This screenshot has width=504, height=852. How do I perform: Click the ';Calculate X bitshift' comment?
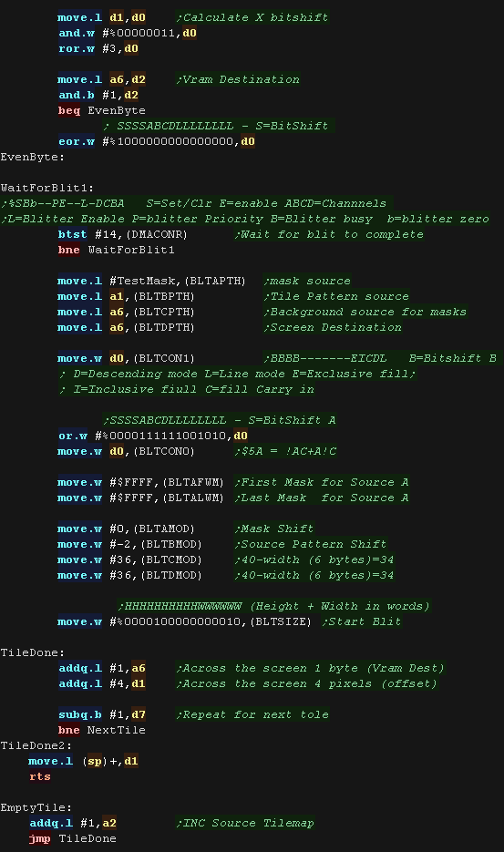coord(252,17)
